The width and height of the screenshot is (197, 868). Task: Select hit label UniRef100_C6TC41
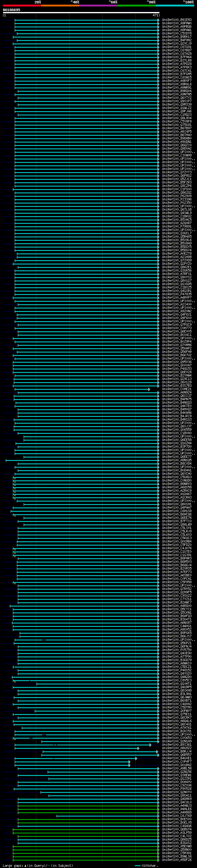177,71
